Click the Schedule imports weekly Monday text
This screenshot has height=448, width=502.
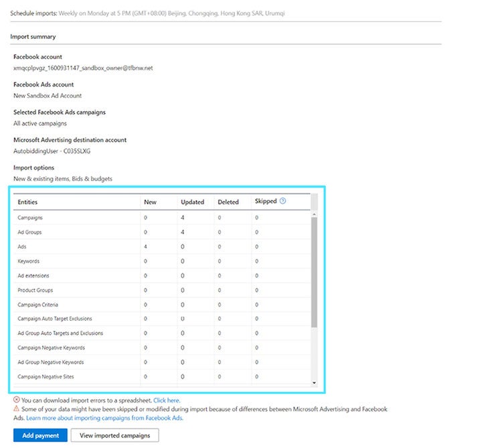[x=171, y=13]
